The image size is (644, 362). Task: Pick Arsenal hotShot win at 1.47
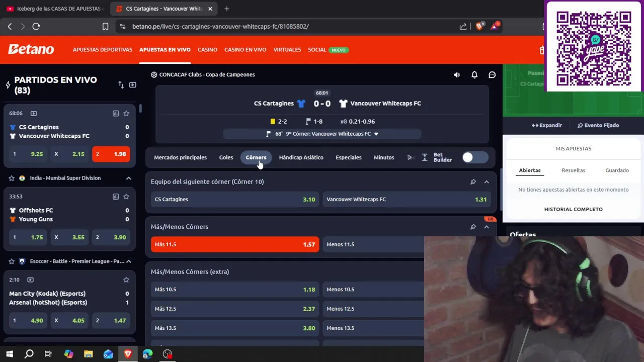(x=111, y=320)
